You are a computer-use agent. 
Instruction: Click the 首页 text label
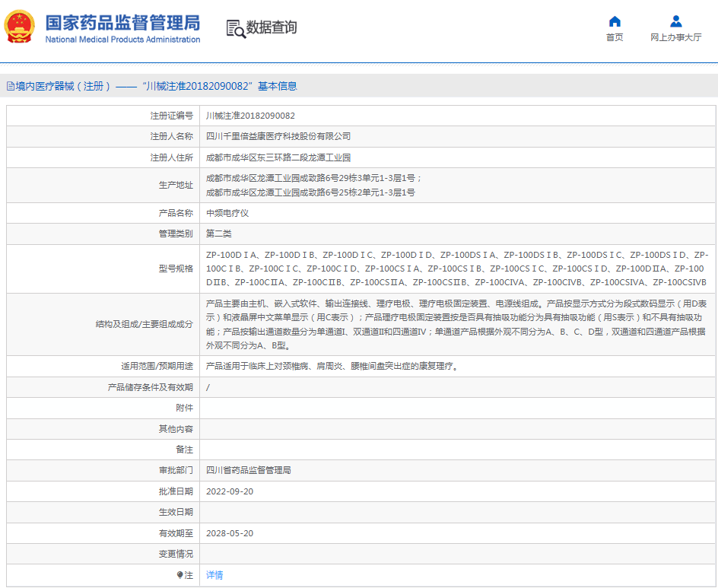614,36
